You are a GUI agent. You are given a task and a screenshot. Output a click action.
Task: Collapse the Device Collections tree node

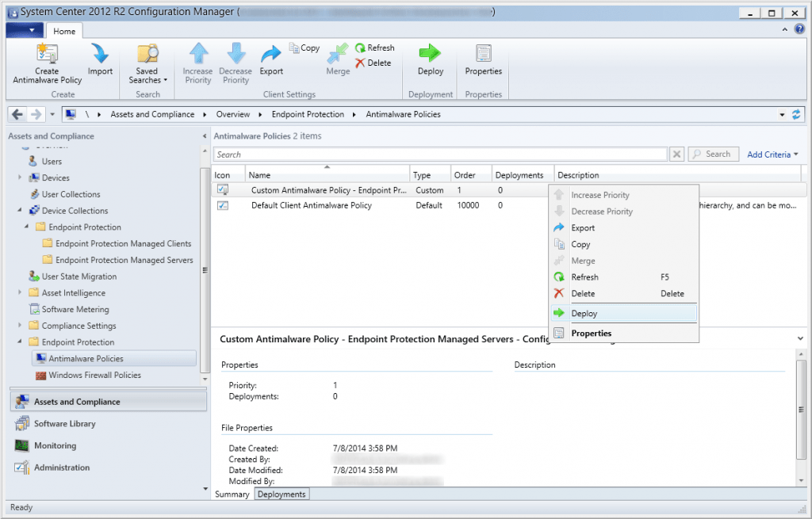click(20, 210)
